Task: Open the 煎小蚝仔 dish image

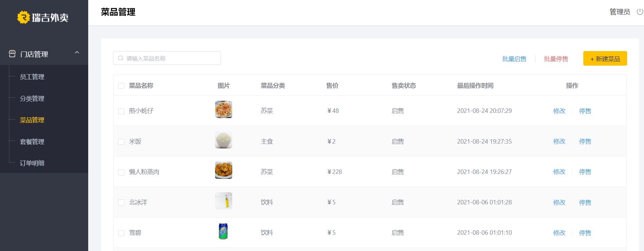Action: click(223, 109)
